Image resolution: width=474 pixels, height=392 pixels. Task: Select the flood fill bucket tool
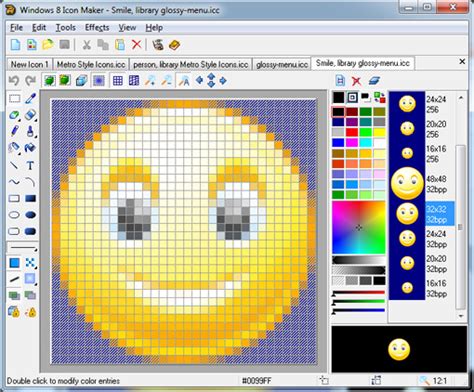(x=30, y=147)
